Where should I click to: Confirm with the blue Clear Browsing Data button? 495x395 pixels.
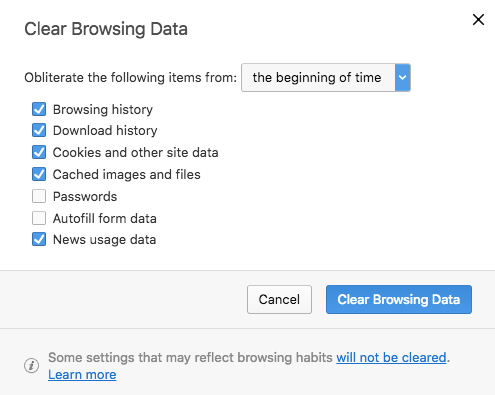pos(399,299)
